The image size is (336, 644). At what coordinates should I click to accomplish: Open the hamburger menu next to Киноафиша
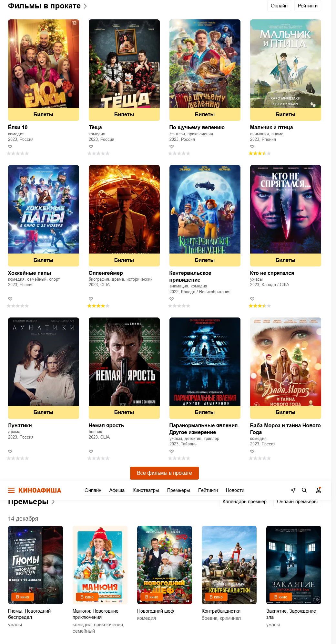11,490
